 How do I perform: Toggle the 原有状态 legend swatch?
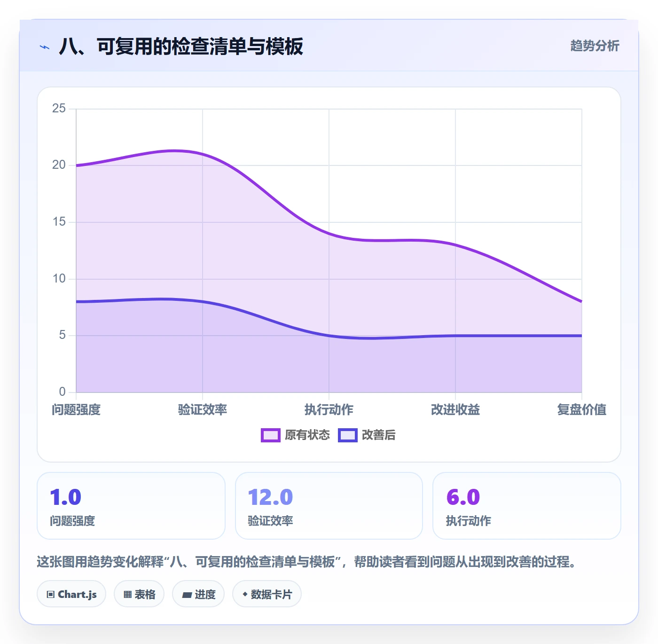point(271,435)
